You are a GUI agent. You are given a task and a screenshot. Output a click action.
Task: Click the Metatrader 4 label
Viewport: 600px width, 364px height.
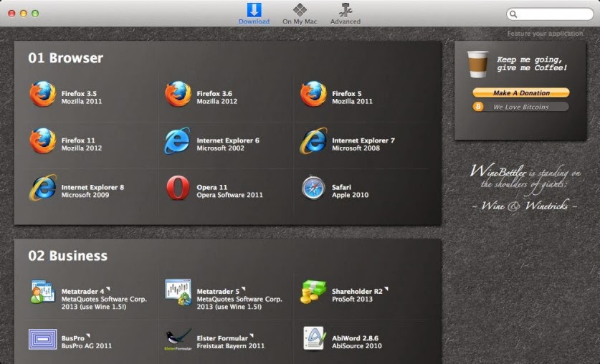click(x=82, y=292)
